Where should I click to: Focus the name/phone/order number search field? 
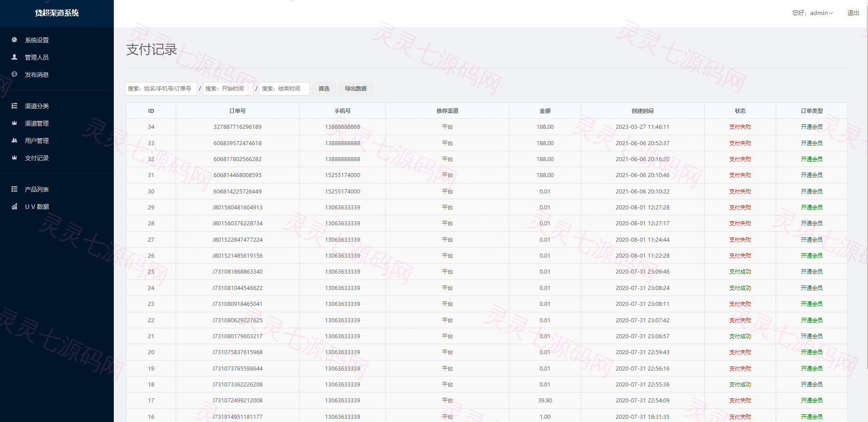161,89
